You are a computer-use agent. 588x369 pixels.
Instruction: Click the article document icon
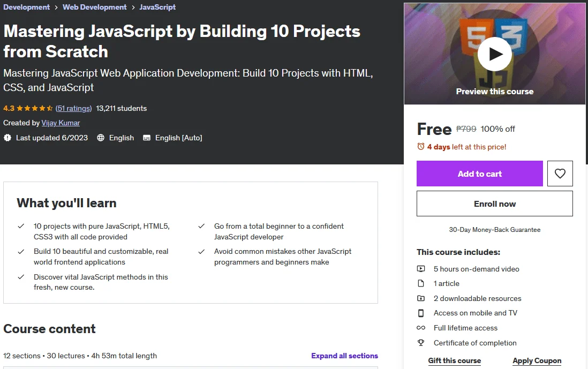(x=421, y=283)
